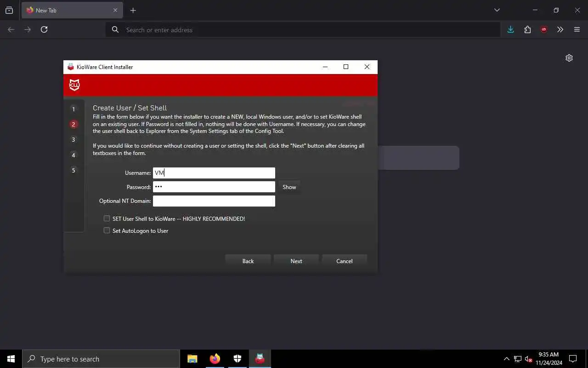Focus the Password text field
The image size is (588, 368).
214,187
